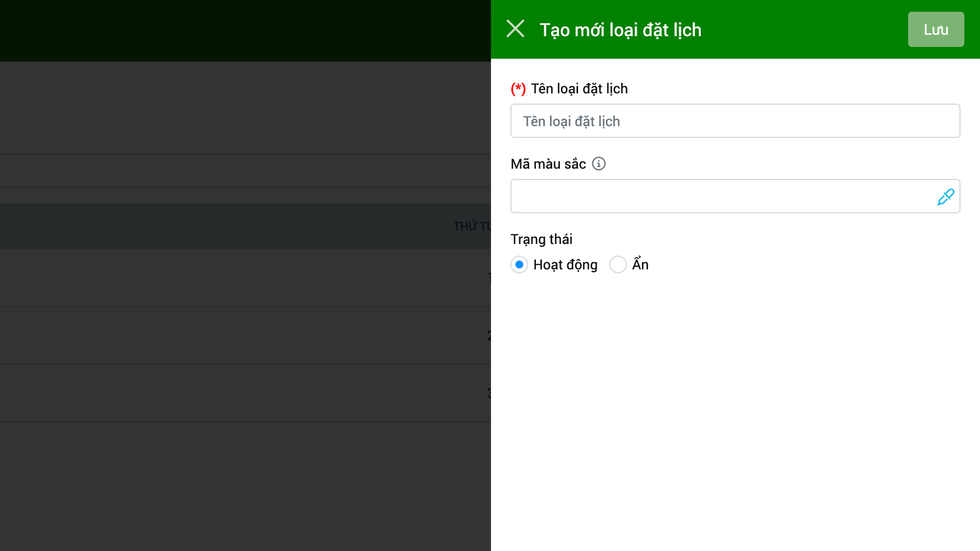Click the panel title Tạo mới loại đặt lịch

(620, 30)
